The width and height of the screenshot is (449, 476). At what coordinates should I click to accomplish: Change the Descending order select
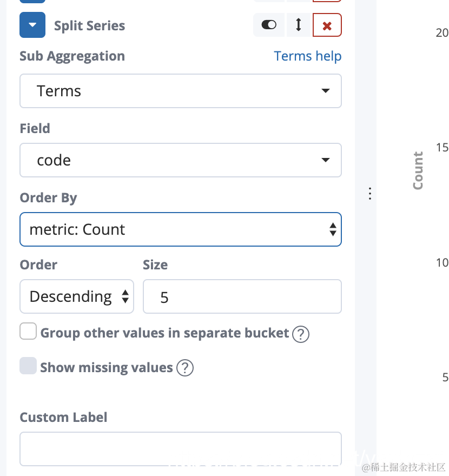pyautogui.click(x=76, y=296)
